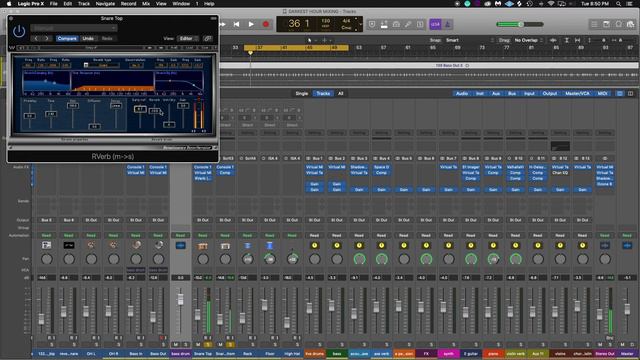Open the Track menu

click(84, 4)
